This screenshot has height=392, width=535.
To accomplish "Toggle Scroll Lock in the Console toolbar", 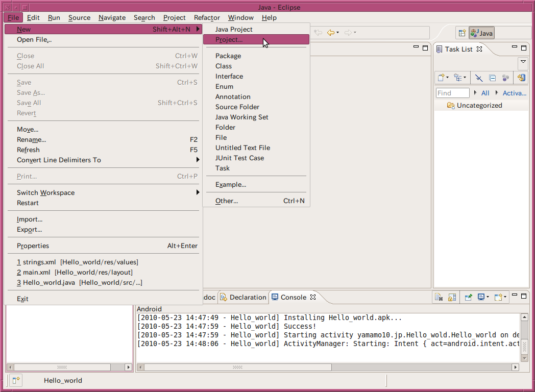I will pos(452,298).
